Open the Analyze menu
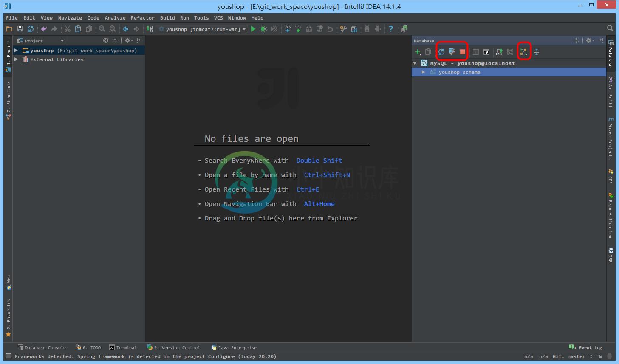 tap(115, 18)
